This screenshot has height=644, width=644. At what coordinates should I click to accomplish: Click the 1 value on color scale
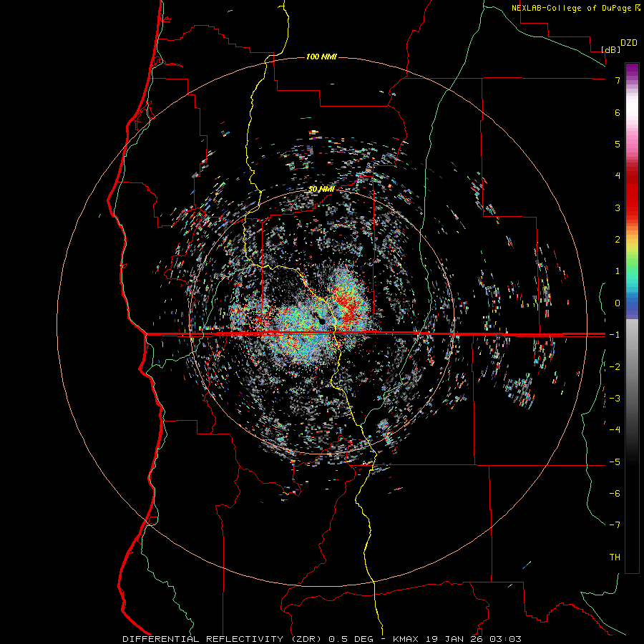(618, 271)
